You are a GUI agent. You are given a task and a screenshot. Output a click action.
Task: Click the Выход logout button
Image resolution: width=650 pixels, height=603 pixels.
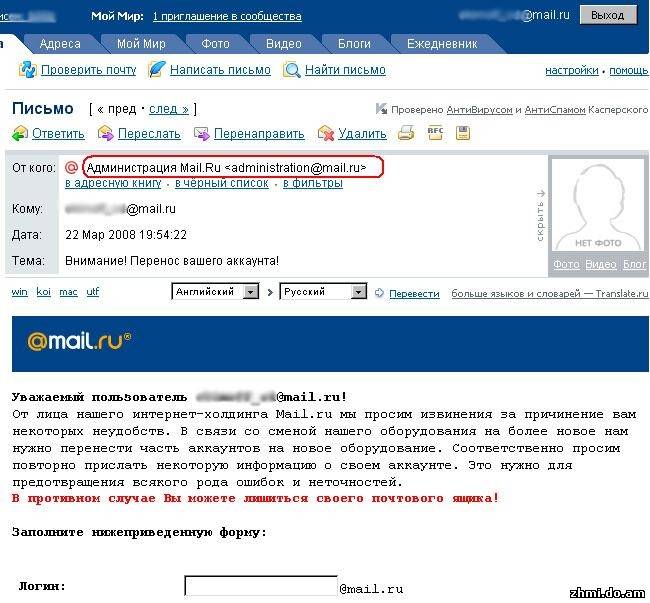tap(608, 15)
